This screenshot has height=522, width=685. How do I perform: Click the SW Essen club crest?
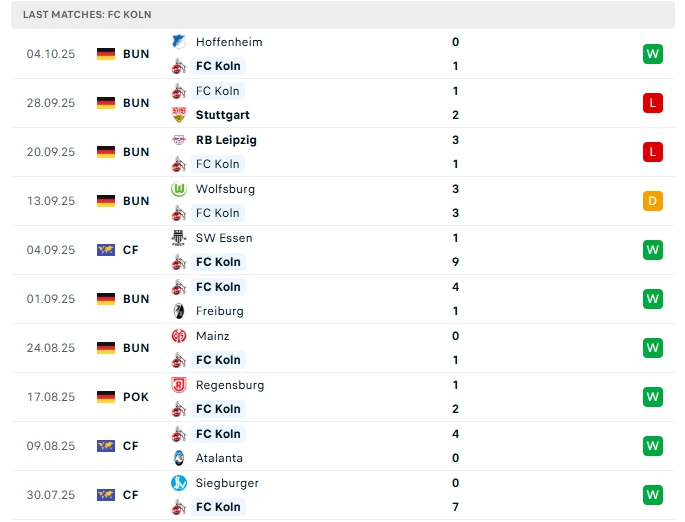coord(179,238)
